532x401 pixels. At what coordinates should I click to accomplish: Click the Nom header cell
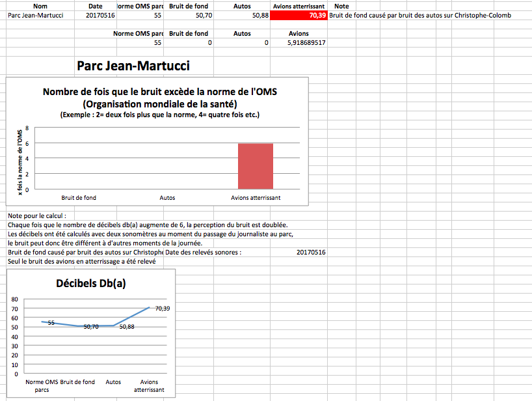(x=40, y=6)
